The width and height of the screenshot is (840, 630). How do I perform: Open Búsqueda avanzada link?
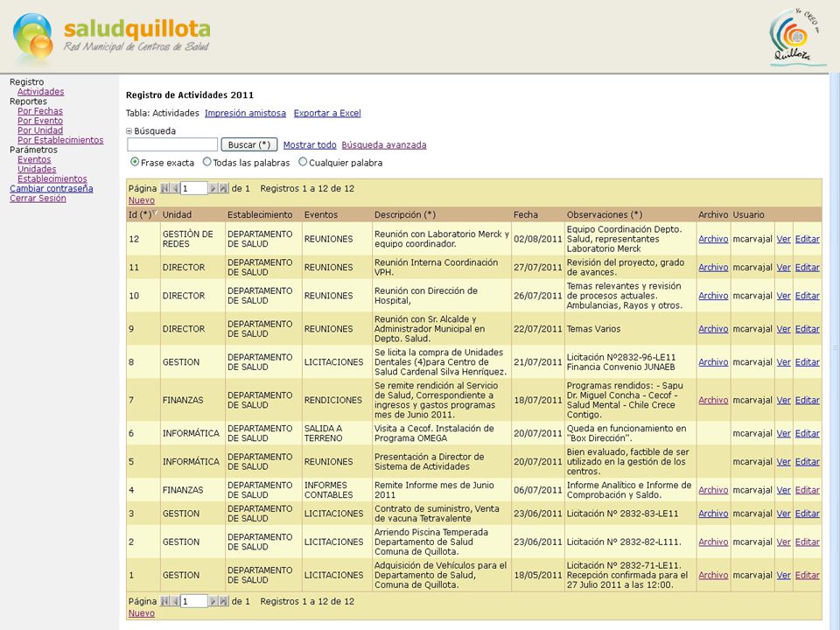click(384, 144)
